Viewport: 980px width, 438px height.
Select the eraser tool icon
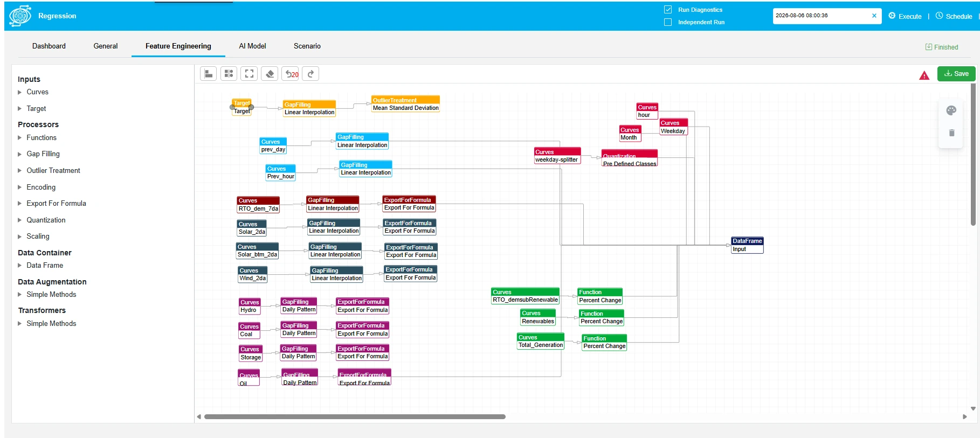tap(270, 74)
